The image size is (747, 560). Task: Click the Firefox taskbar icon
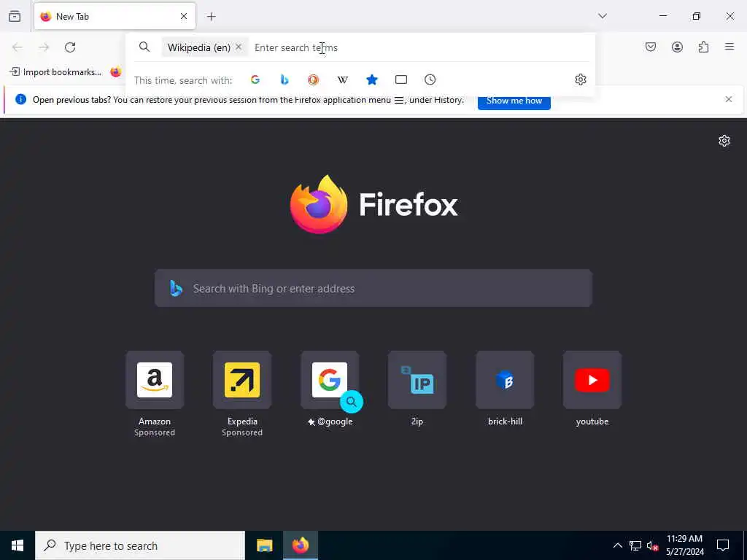pyautogui.click(x=300, y=545)
